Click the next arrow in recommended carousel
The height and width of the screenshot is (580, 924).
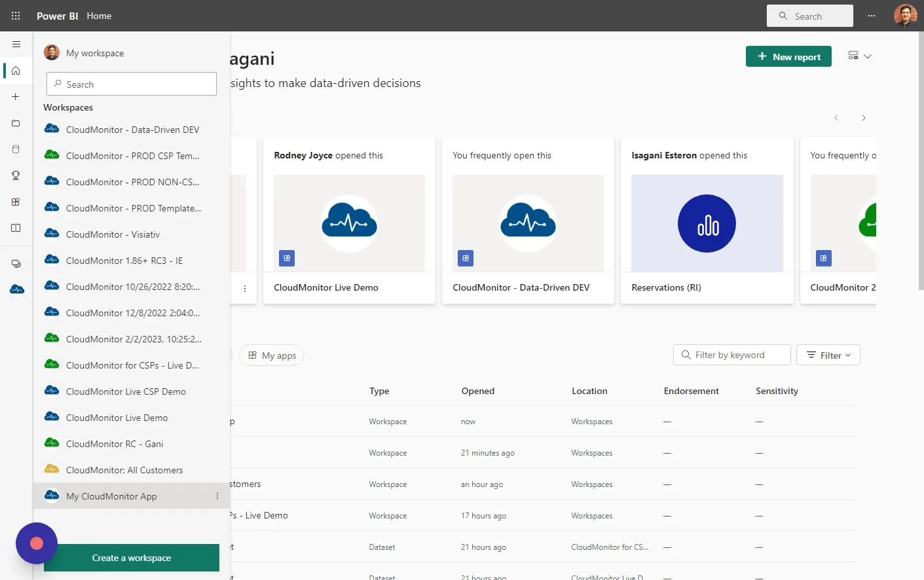(864, 118)
